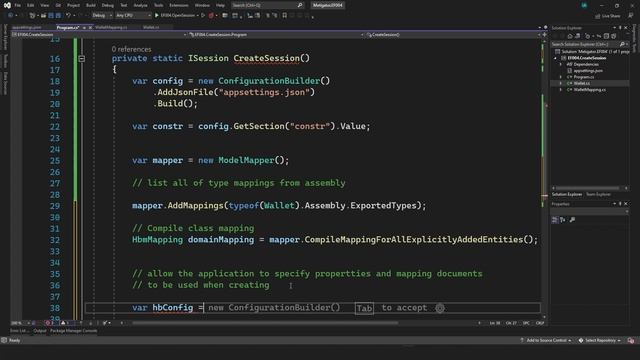
Task: Click the Properties wrench property pages icon
Action: click(x=572, y=220)
